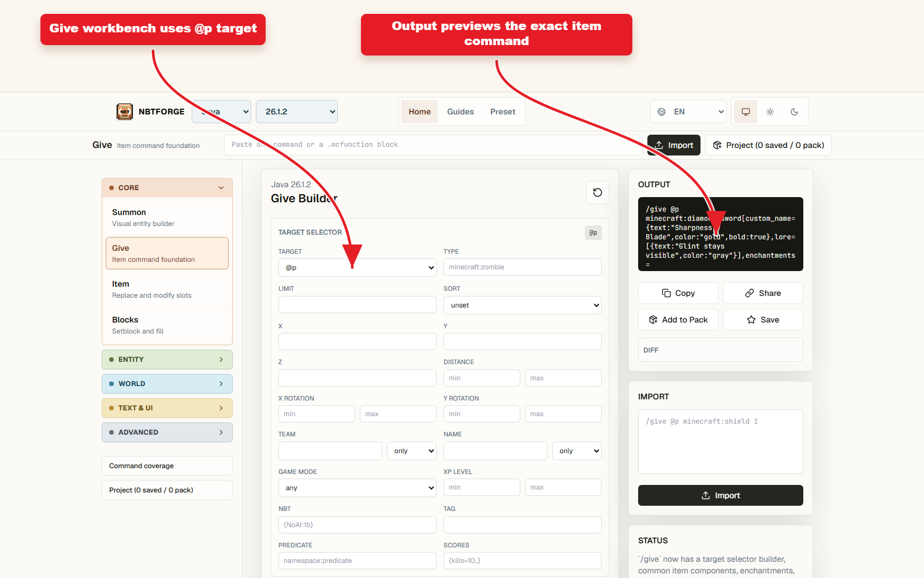Click the import textarea with /give placeholder
The width and height of the screenshot is (924, 578).
point(721,442)
